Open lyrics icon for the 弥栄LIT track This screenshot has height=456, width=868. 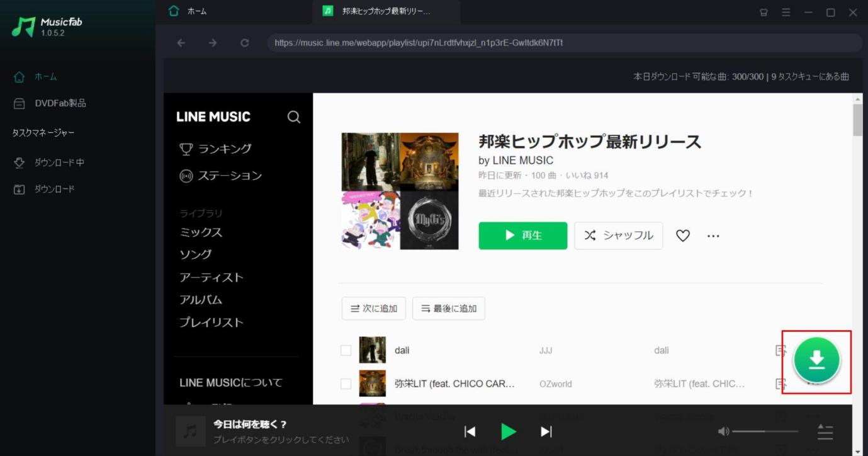click(x=781, y=384)
